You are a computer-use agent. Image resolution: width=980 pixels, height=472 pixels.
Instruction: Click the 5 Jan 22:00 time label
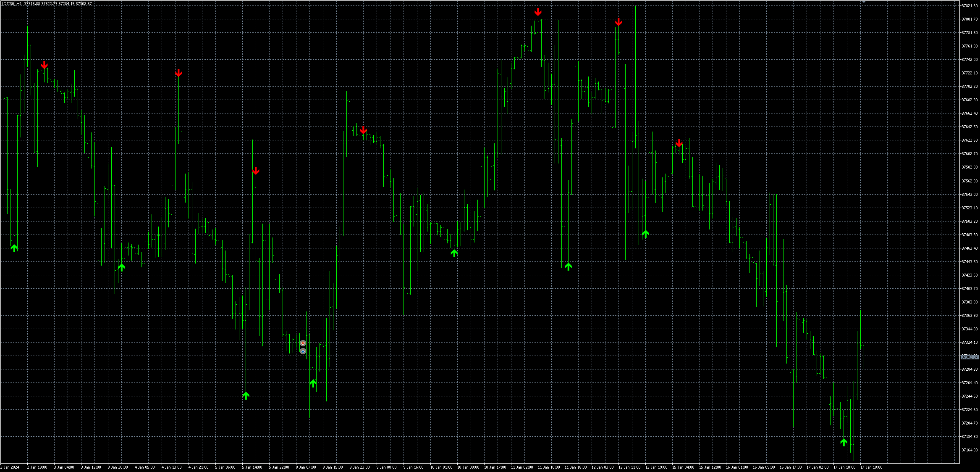point(279,467)
